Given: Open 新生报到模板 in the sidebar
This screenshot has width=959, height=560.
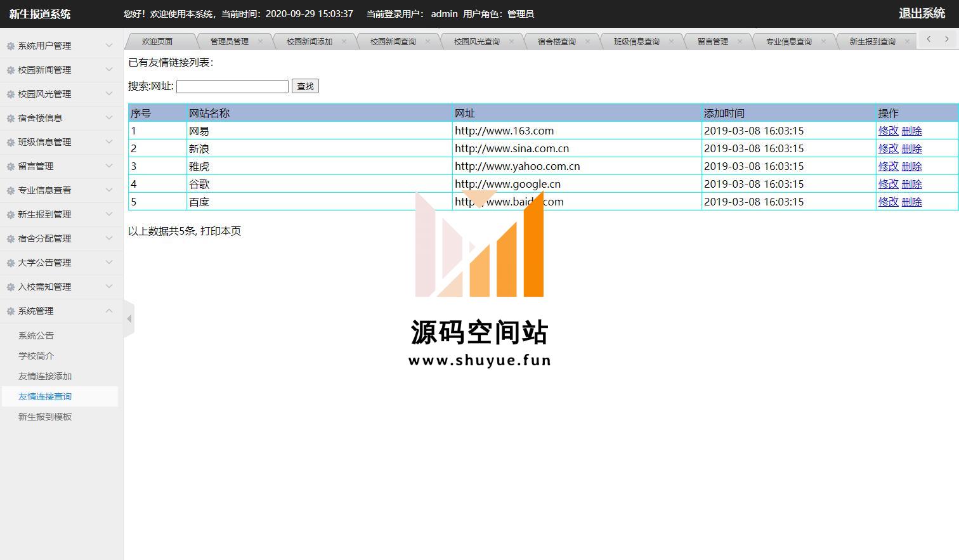Looking at the screenshot, I should [45, 417].
